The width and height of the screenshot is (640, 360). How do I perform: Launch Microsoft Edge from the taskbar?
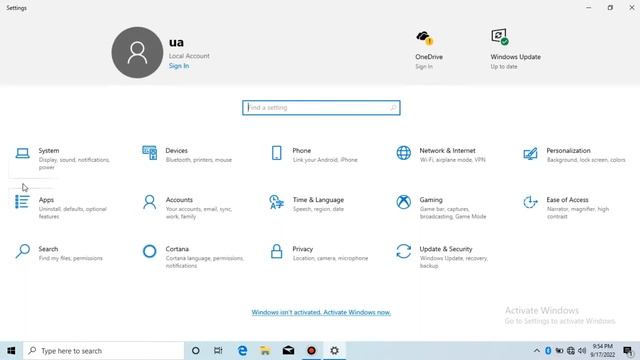point(242,351)
